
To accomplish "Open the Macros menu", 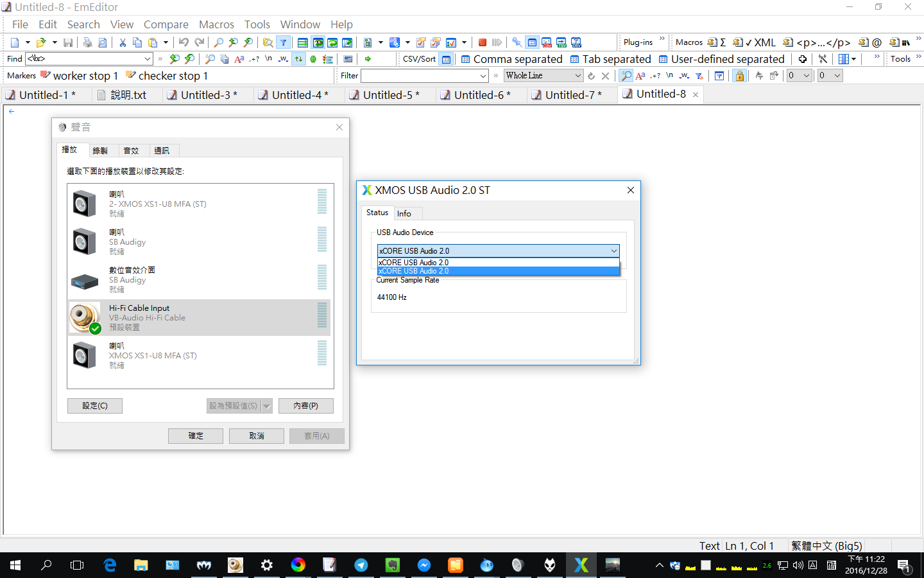I will tap(216, 24).
